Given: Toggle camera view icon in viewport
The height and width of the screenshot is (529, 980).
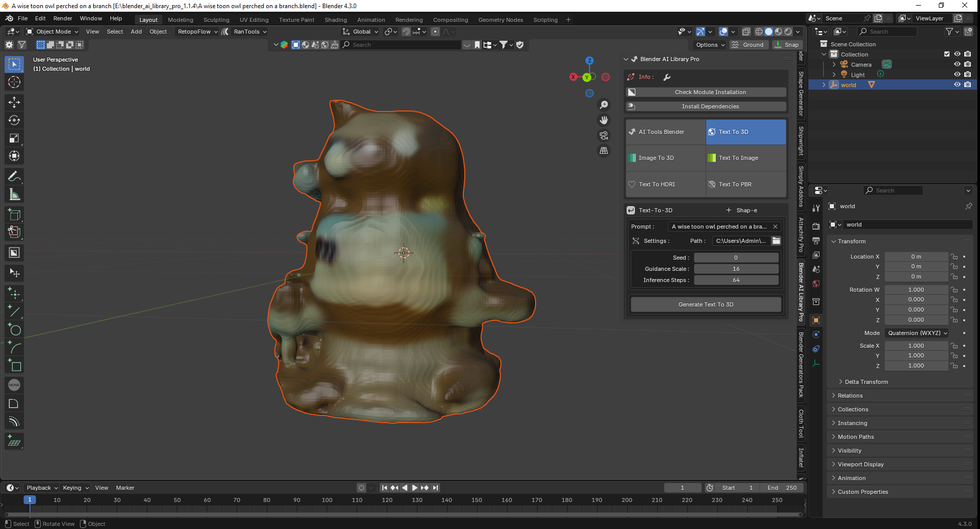Looking at the screenshot, I should pyautogui.click(x=604, y=135).
